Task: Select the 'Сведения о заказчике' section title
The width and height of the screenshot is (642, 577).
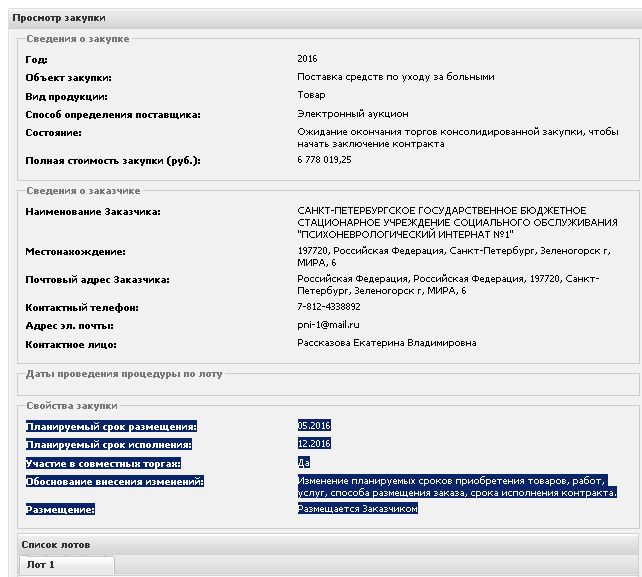Action: coord(83,191)
